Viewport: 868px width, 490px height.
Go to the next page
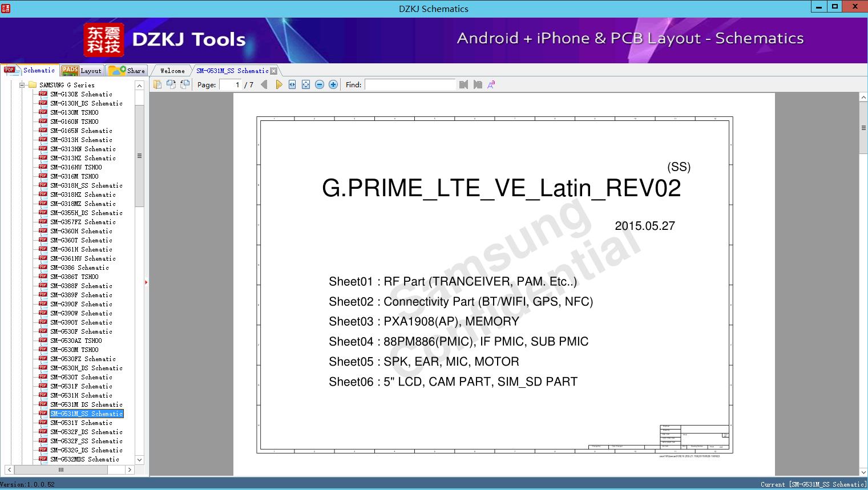point(278,84)
